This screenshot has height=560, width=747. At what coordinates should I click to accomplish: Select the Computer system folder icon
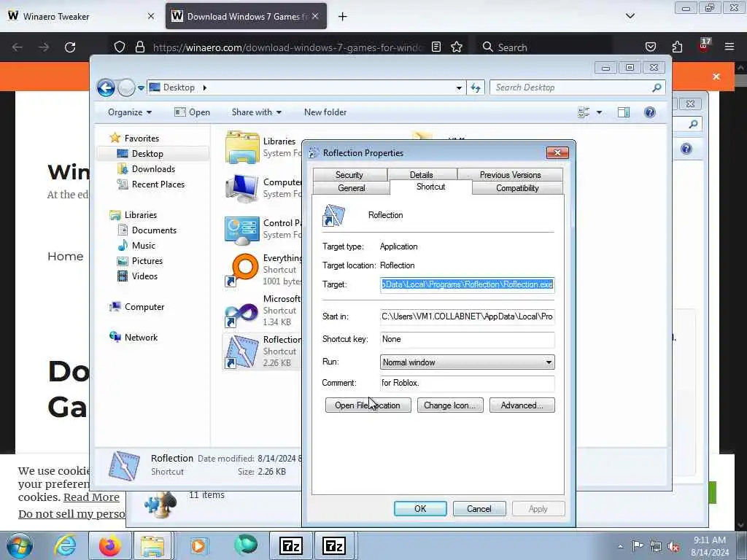pos(242,189)
